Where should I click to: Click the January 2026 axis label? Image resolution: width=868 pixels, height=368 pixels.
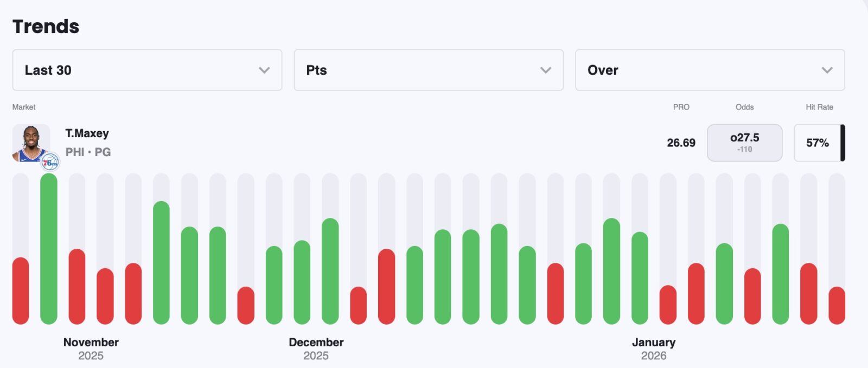[653, 348]
